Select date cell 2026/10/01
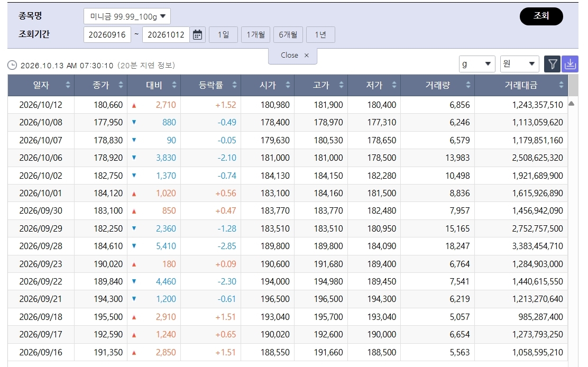This screenshot has width=588, height=367. pyautogui.click(x=41, y=194)
